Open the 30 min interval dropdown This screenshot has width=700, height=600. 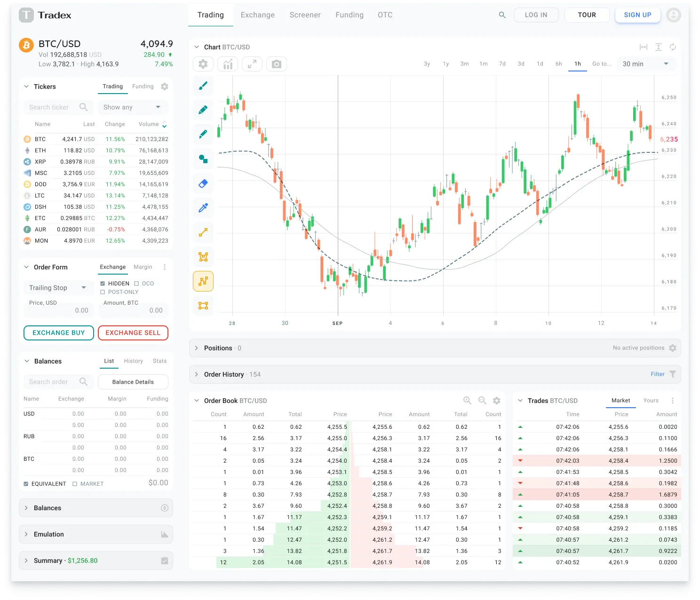click(645, 64)
